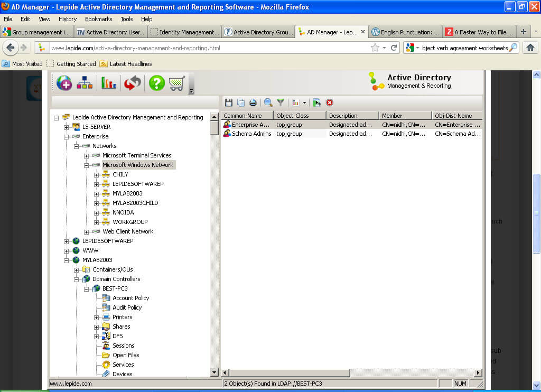Select BEST-PC3 domain controller
Image resolution: width=541 pixels, height=392 pixels.
(115, 288)
